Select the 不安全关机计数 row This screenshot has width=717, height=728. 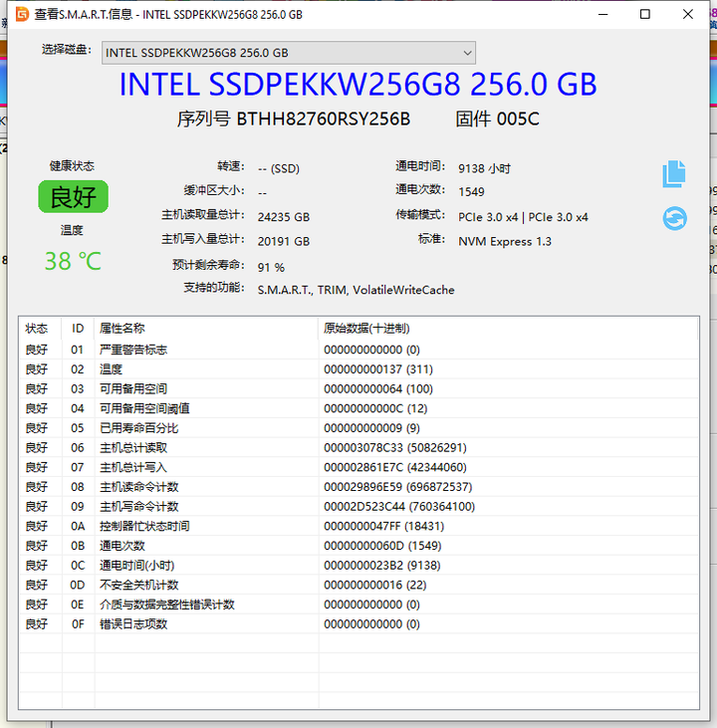pyautogui.click(x=358, y=585)
